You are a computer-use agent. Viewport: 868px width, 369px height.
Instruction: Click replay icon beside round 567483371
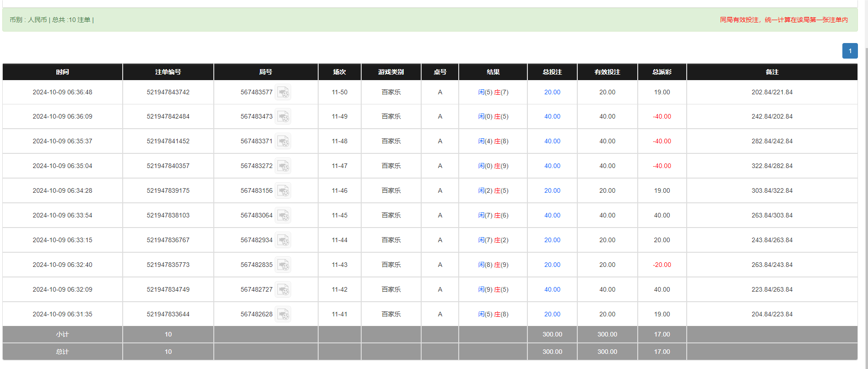click(x=283, y=141)
